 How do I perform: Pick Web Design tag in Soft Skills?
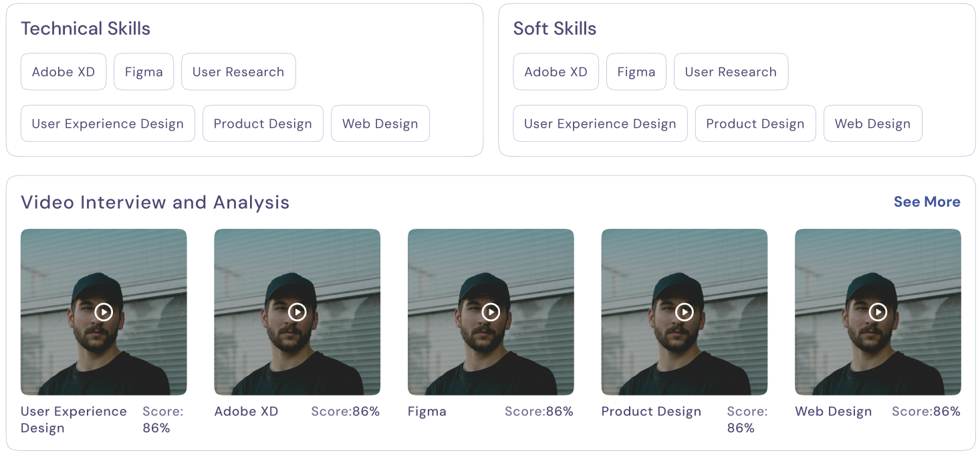872,124
